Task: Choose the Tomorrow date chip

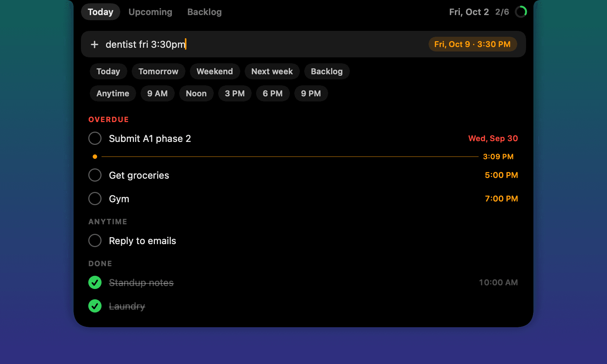Action: point(158,71)
